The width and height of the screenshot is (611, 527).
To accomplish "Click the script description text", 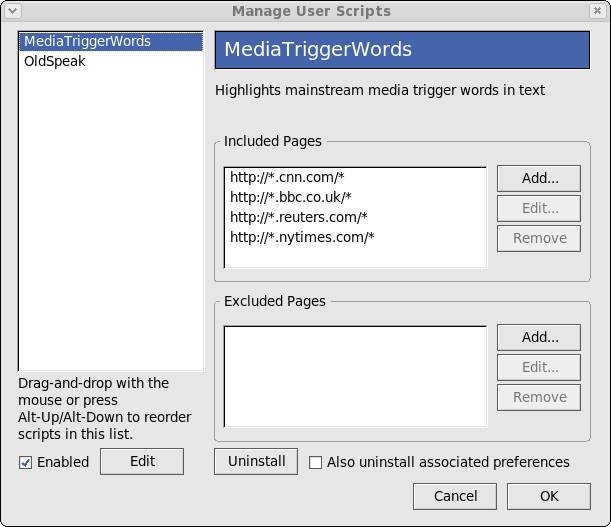I will (380, 90).
